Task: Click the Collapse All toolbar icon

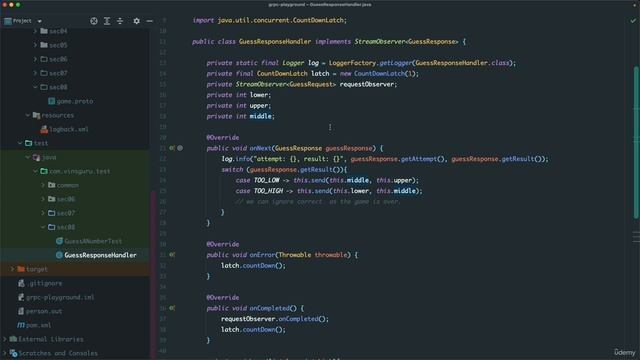Action: point(120,21)
